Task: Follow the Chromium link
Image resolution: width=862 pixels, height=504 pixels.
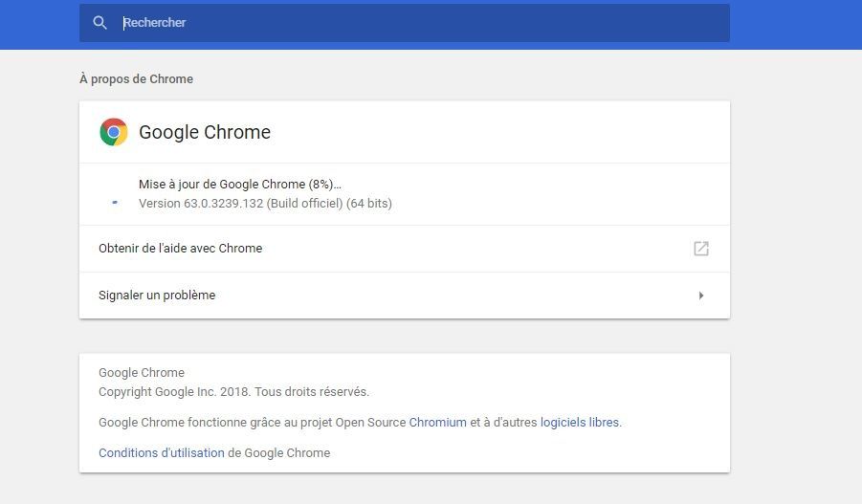Action: coord(437,422)
